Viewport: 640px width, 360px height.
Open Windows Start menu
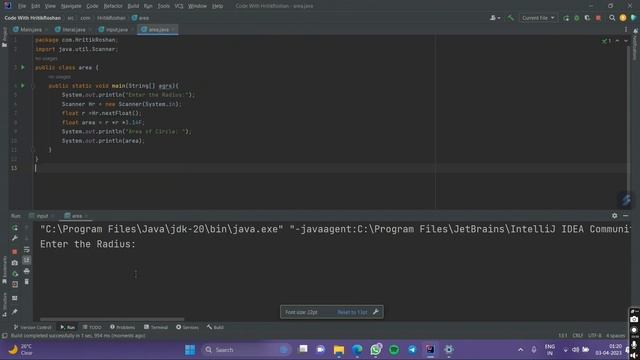coord(190,350)
